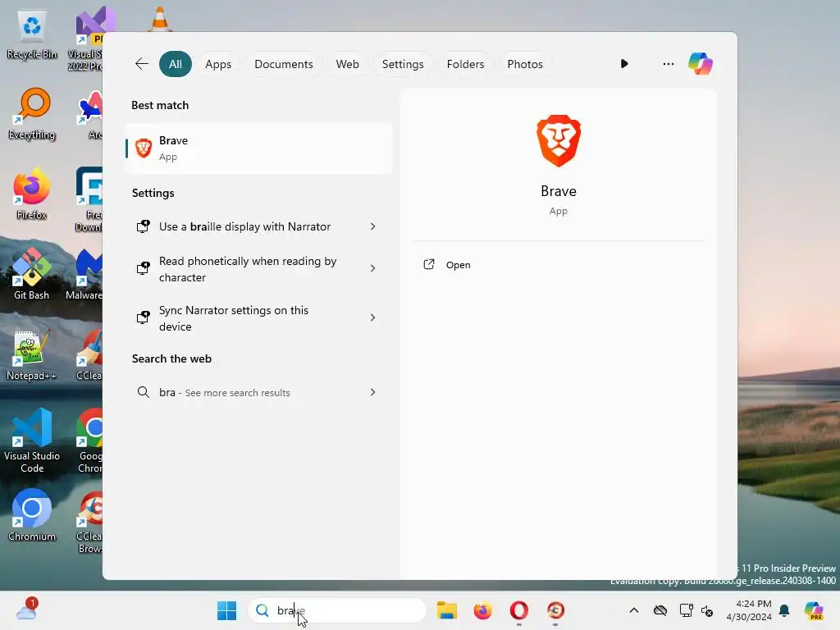Switch to the Folders filter tab
The height and width of the screenshot is (630, 840).
pyautogui.click(x=465, y=64)
